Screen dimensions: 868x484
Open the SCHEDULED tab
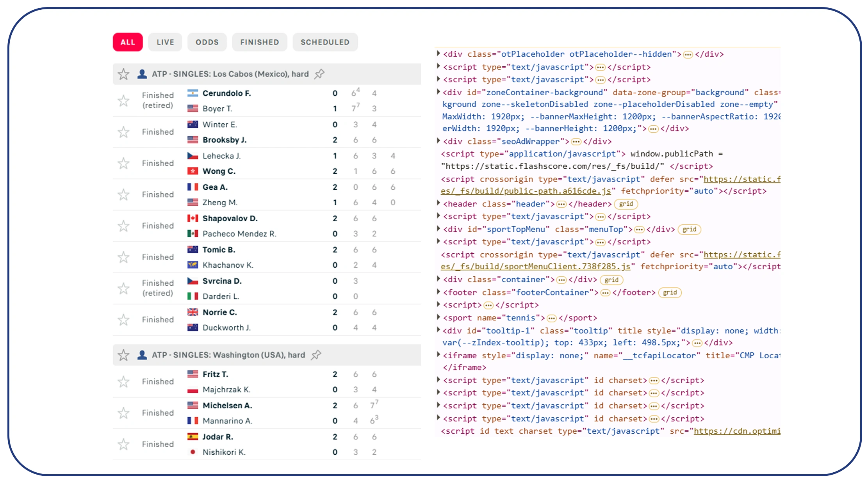pos(325,42)
